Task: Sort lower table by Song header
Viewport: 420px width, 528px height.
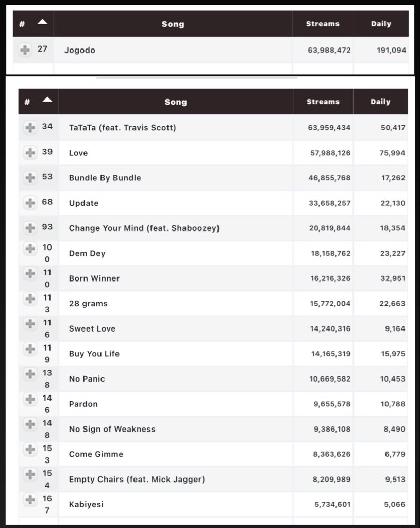Action: click(176, 102)
